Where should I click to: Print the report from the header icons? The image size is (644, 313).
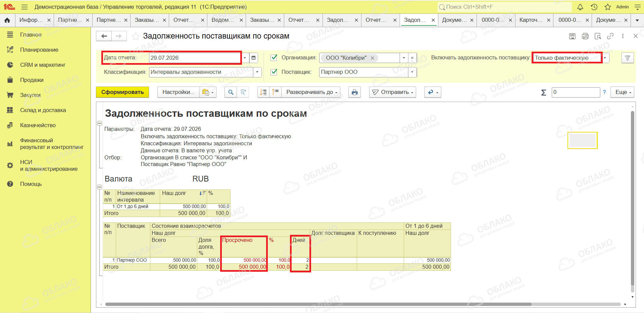point(585,36)
